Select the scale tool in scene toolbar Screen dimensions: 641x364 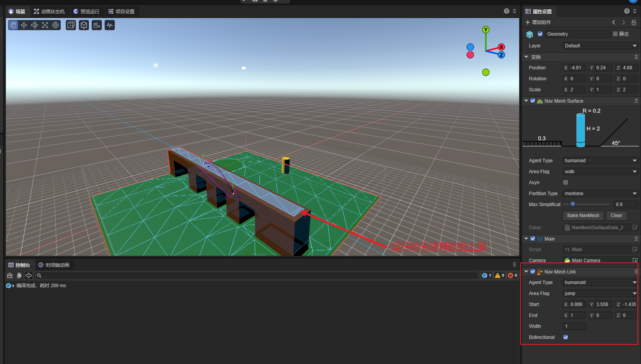[x=45, y=25]
